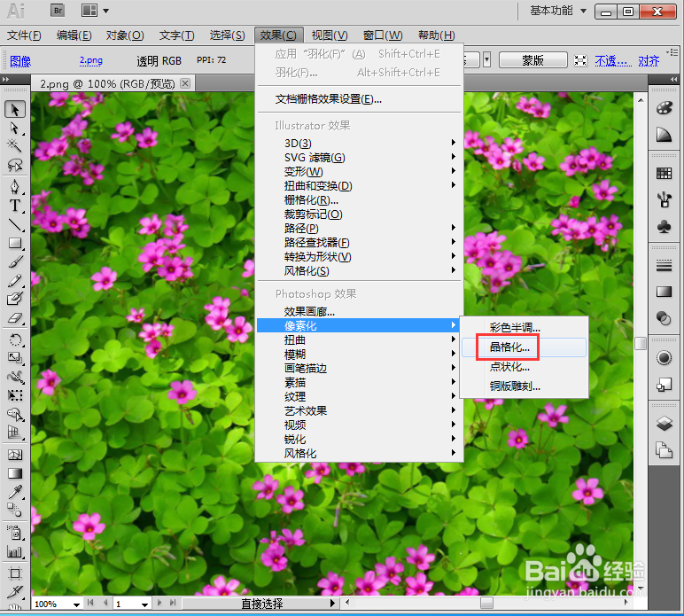Expand the 直接选择 status bar arrow
Viewport: 684px width, 616px height.
[x=333, y=604]
